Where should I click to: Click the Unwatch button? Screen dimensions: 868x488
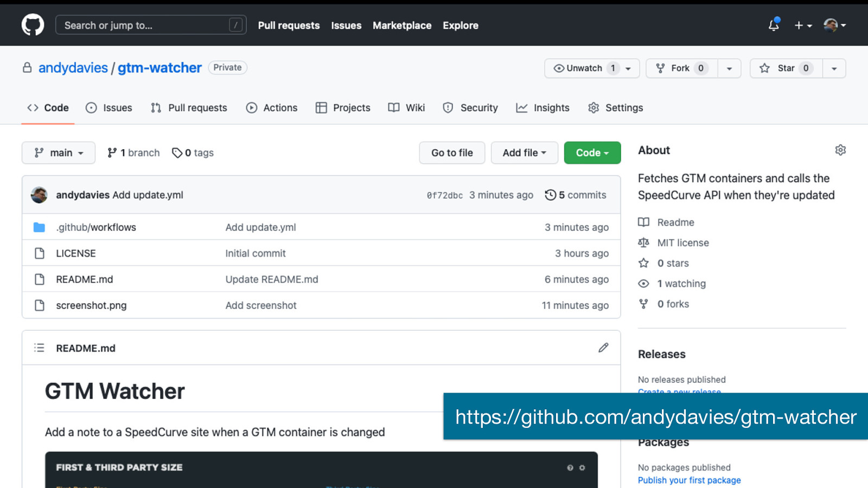(x=592, y=68)
